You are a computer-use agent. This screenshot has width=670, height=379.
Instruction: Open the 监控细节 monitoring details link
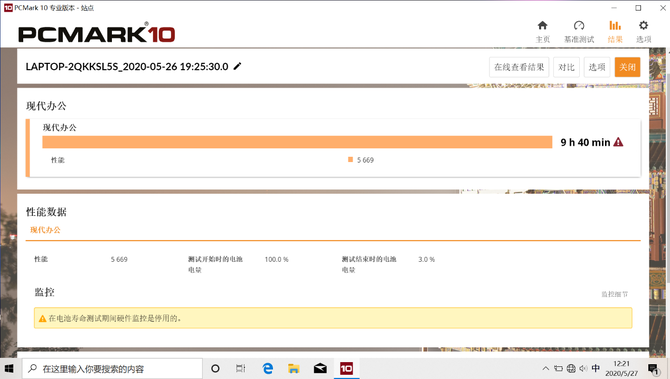pyautogui.click(x=614, y=294)
